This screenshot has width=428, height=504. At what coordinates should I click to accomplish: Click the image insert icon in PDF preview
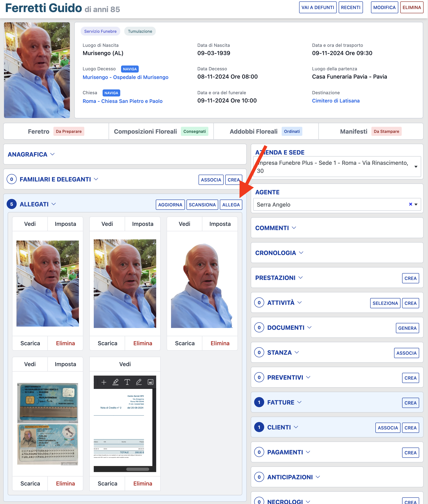pyautogui.click(x=150, y=382)
